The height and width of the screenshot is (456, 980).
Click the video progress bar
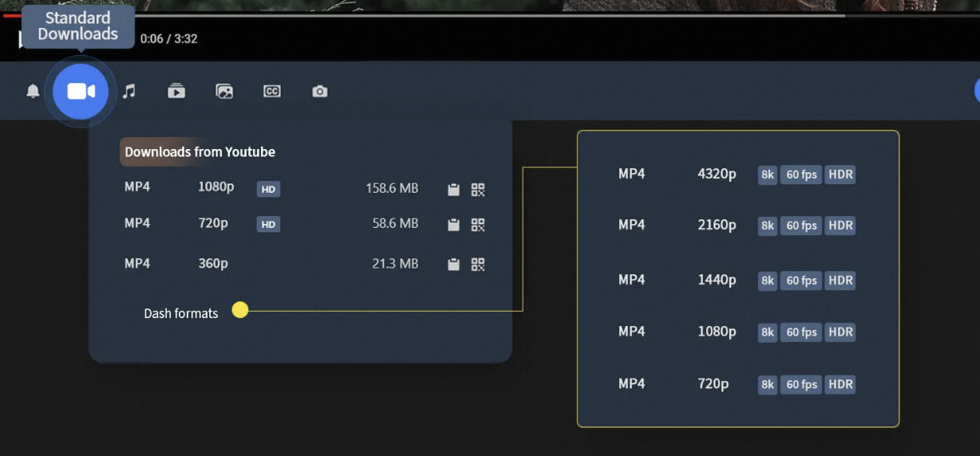coord(479,15)
